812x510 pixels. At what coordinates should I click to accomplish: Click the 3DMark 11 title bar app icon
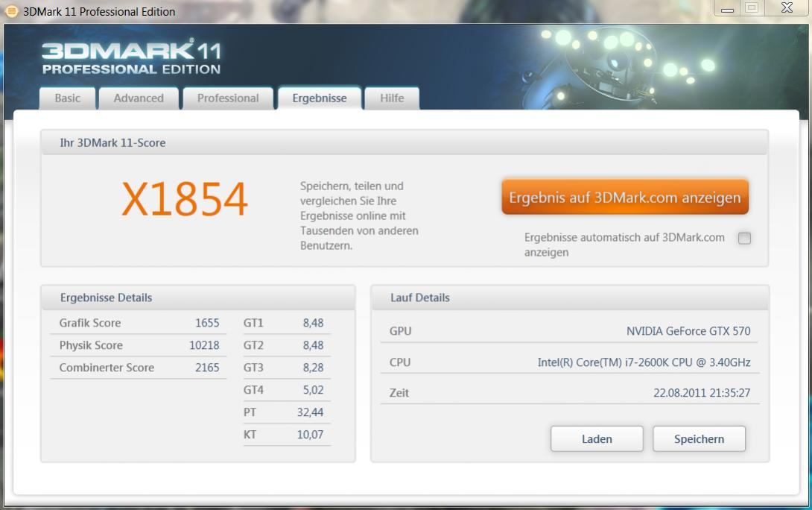[x=11, y=11]
